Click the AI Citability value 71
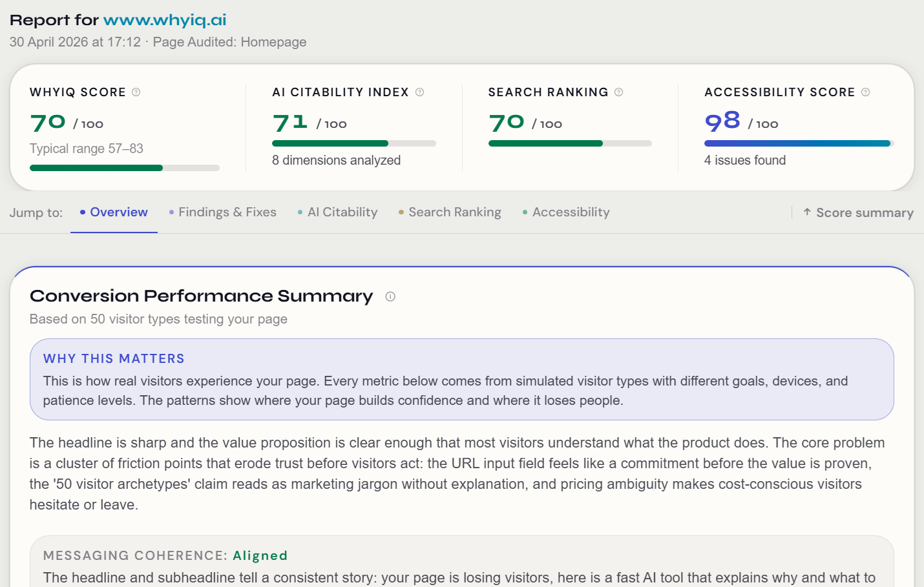 [x=290, y=122]
